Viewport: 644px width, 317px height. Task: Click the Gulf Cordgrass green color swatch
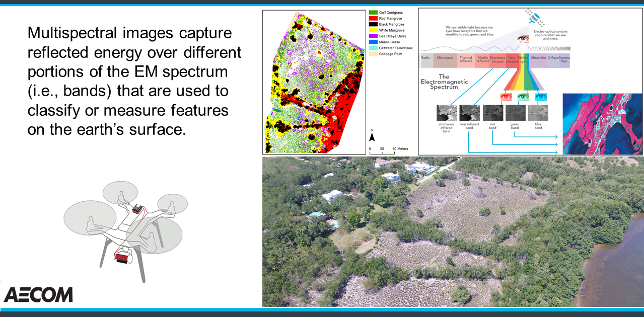click(373, 12)
